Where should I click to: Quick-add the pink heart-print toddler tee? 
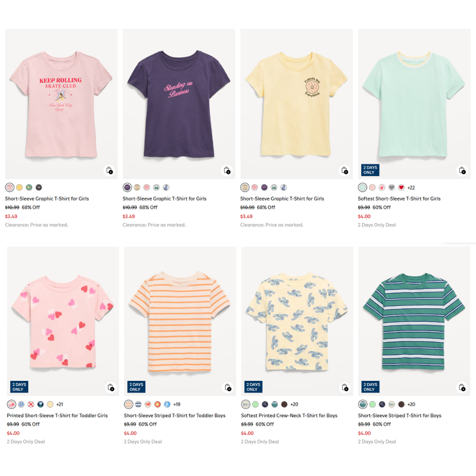click(x=110, y=387)
